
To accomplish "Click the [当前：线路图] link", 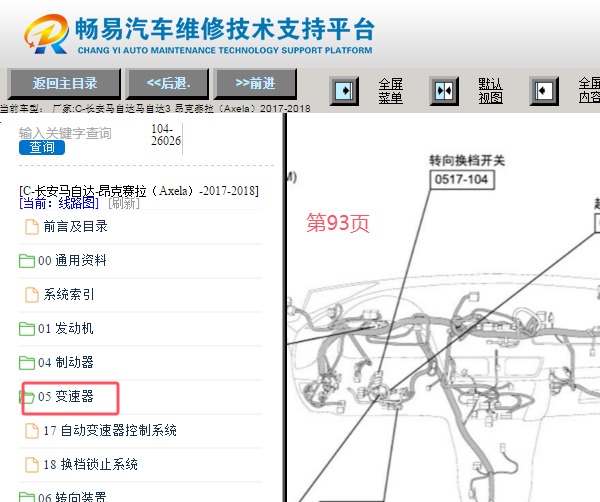I will 59,203.
